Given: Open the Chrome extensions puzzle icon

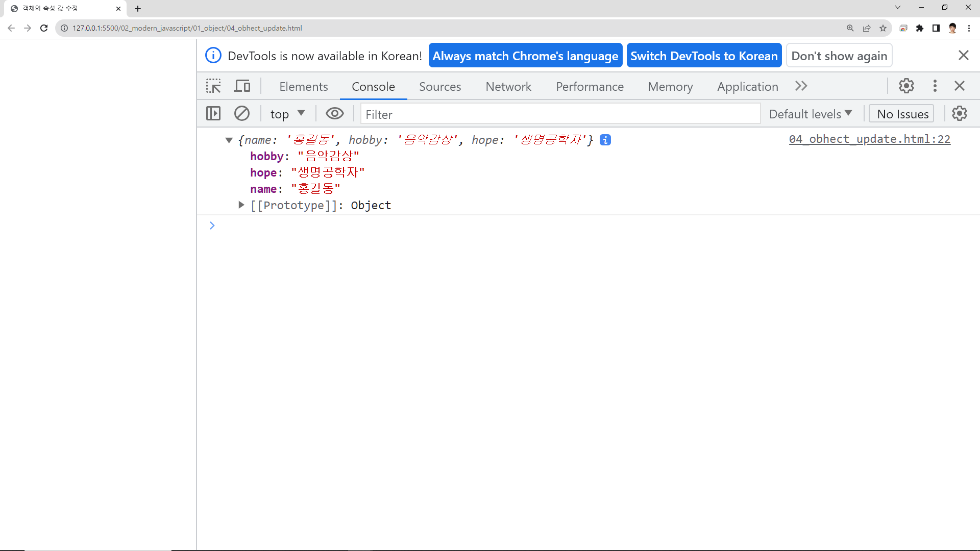Looking at the screenshot, I should coord(920,28).
